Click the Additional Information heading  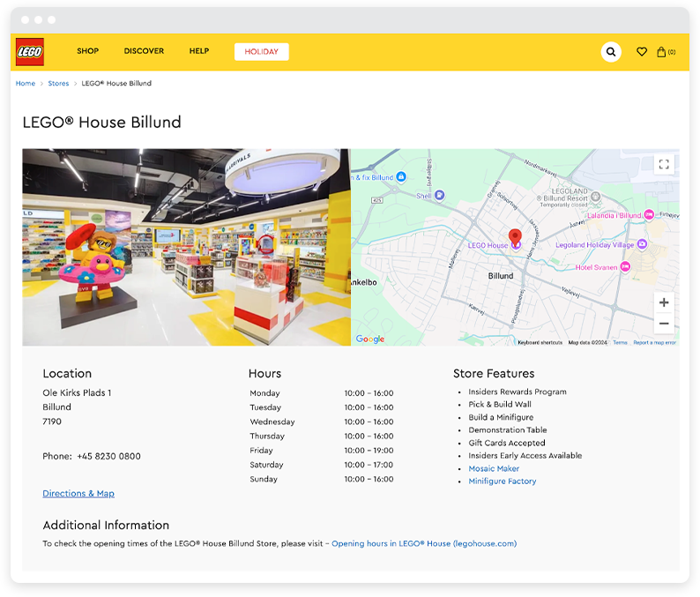click(106, 525)
